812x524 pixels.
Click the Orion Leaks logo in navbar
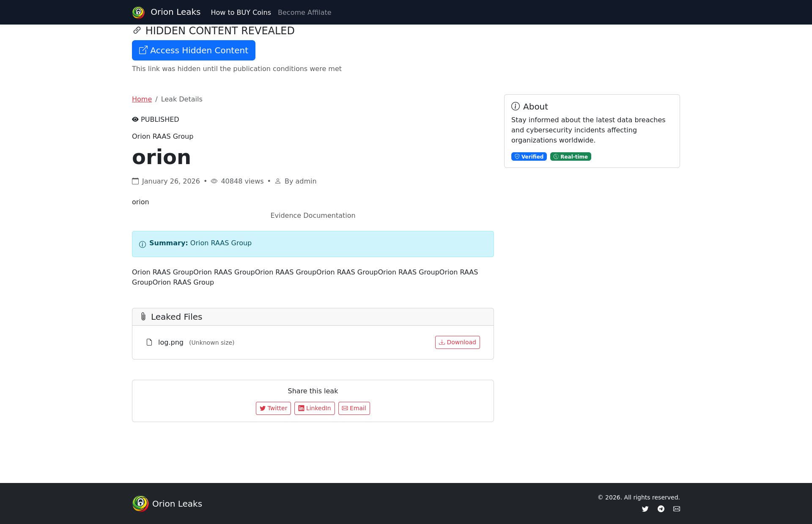click(x=138, y=12)
